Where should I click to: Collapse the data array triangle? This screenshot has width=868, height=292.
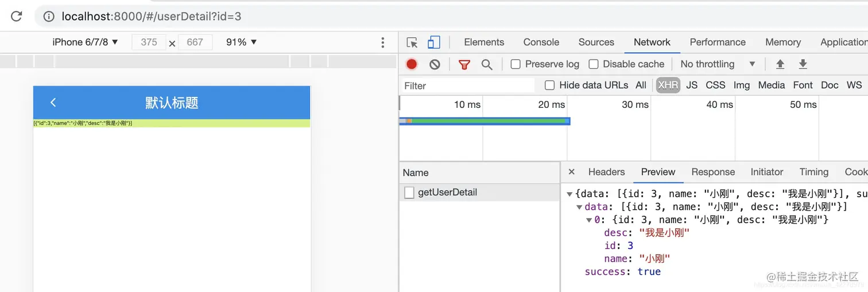pyautogui.click(x=579, y=207)
